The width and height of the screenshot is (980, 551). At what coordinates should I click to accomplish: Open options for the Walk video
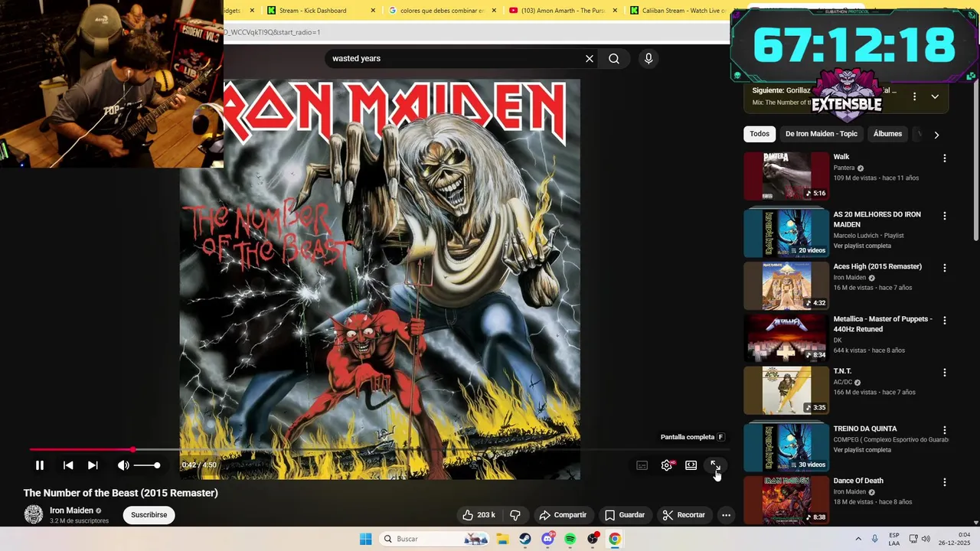944,158
